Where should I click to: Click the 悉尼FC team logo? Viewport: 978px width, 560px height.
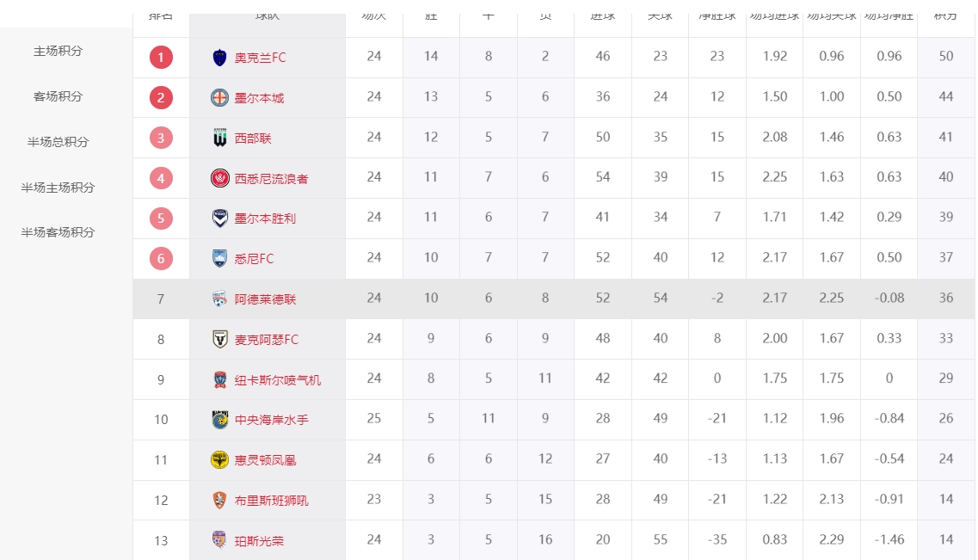coord(220,258)
